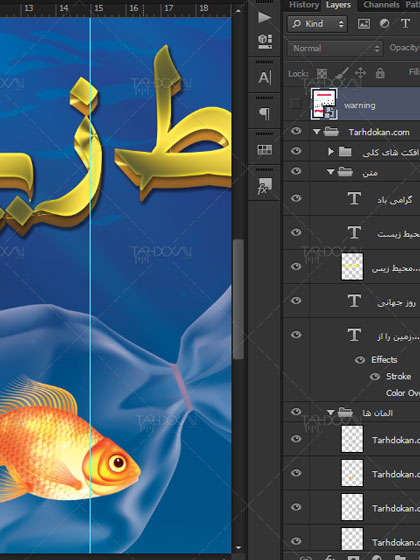
Task: Filter layers by type layers icon
Action: pos(405,24)
